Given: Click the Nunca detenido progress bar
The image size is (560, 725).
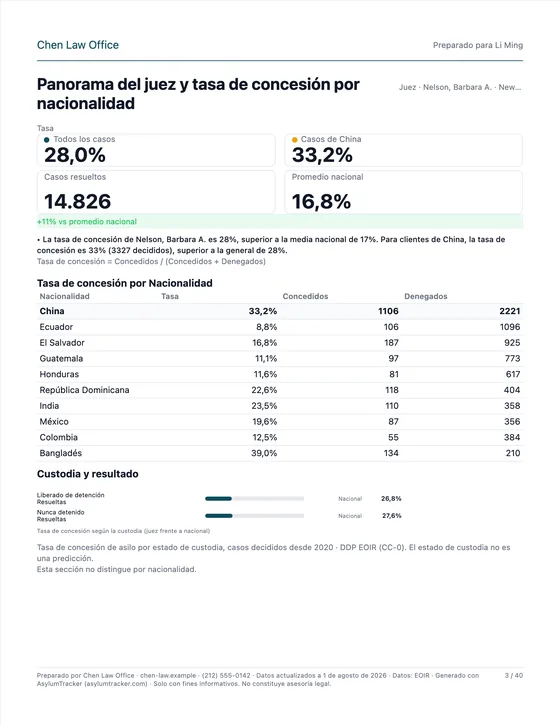Looking at the screenshot, I should tap(254, 516).
